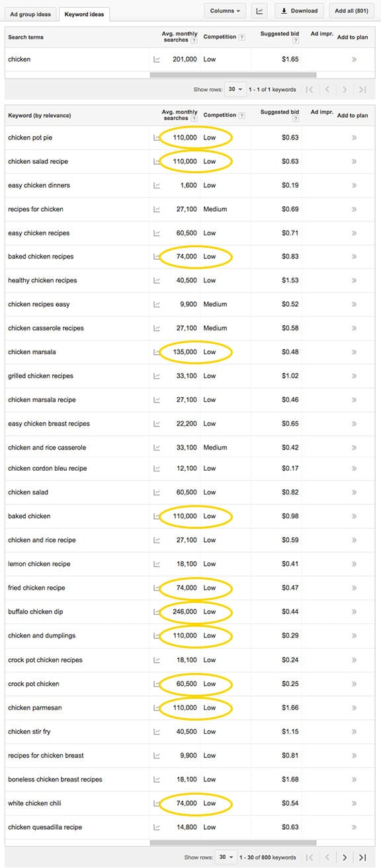Viewport: 381px width, 868px height.
Task: Select the Keyword ideas tab
Action: click(x=84, y=14)
